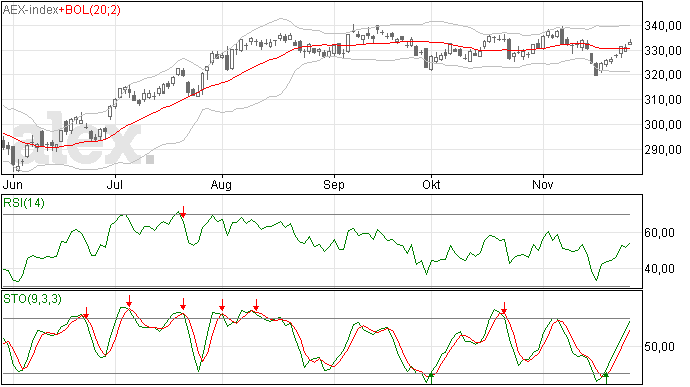690x387 pixels.
Task: Click the red sell arrow on the RSI panel
Action: tap(183, 212)
